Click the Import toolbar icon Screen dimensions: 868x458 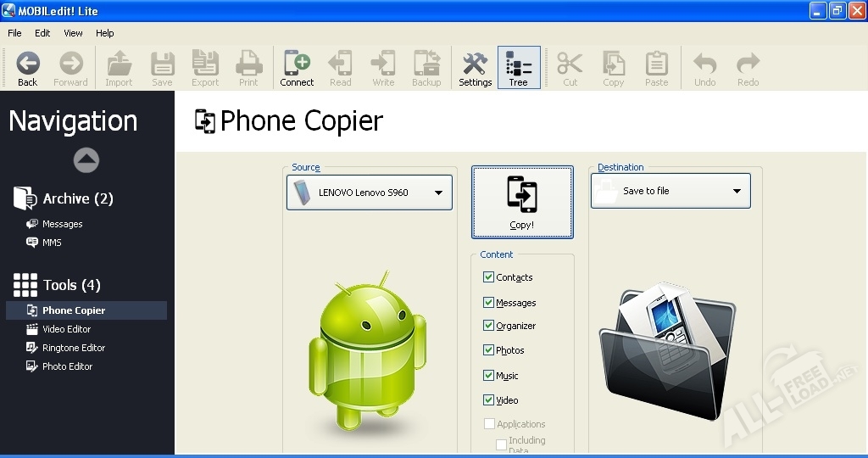pos(119,64)
